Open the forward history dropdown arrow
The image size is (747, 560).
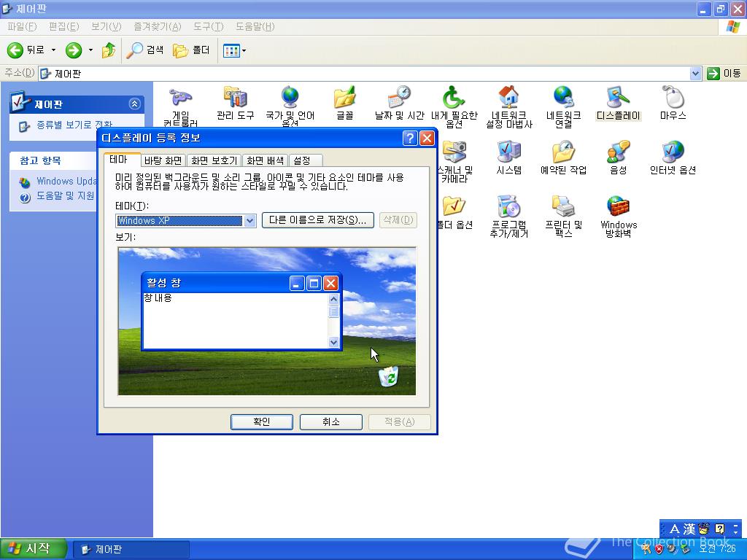(90, 50)
